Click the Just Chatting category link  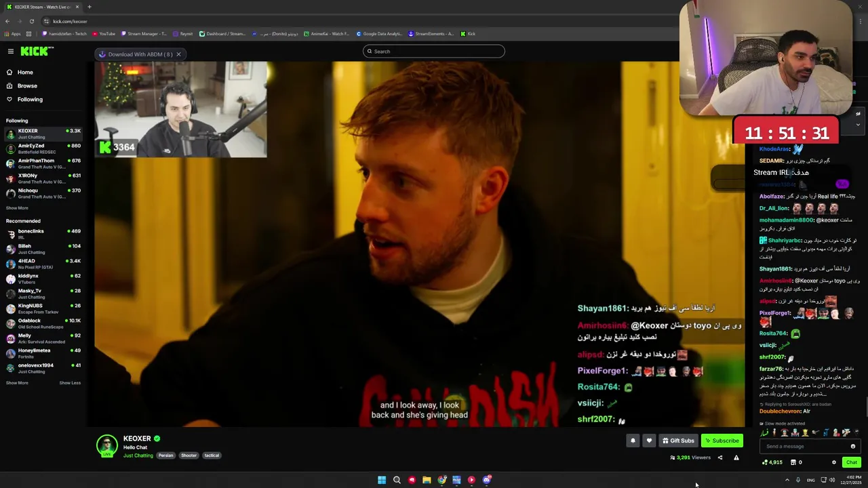click(138, 455)
